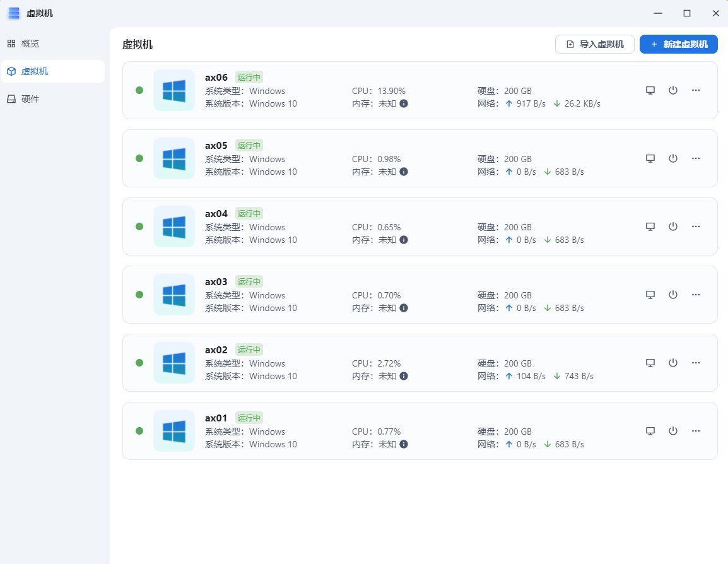728x564 pixels.
Task: Open console display for ax06
Action: click(x=650, y=90)
